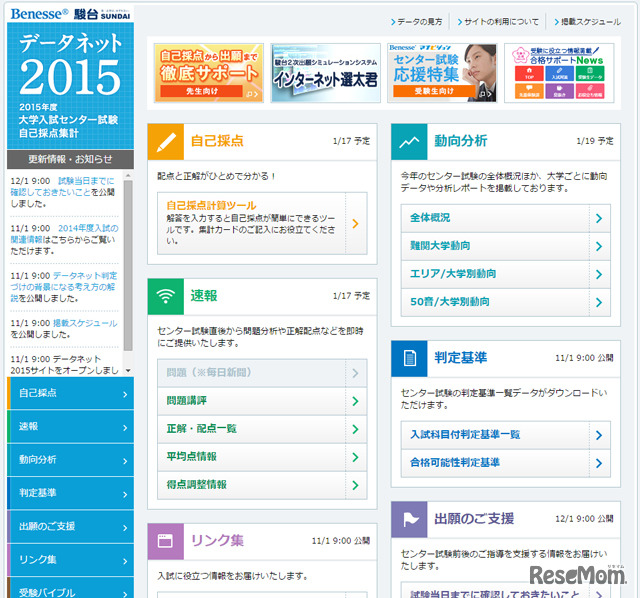Screen dimensions: 640x598
Task: Select 動向分析 in sidebar menu
Action: [70, 460]
